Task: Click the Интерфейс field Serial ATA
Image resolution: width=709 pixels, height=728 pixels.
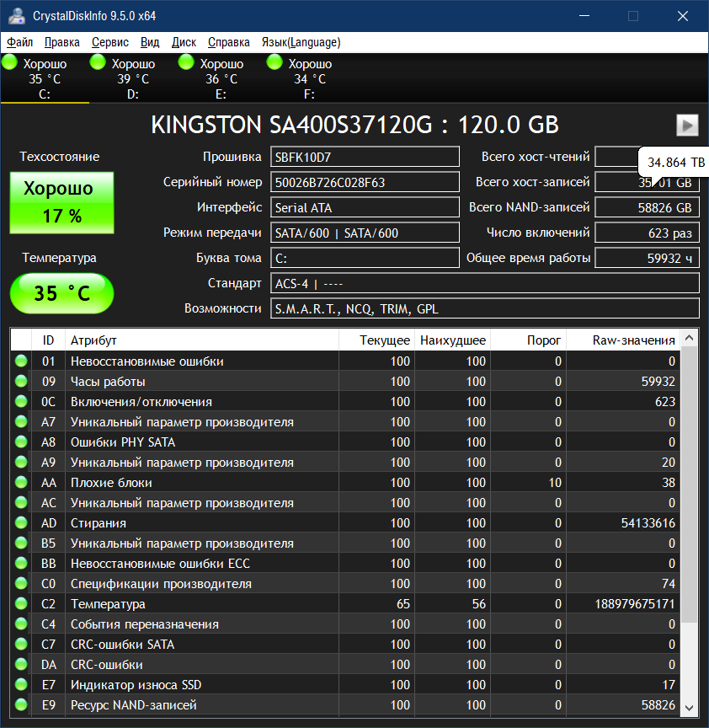Action: [365, 207]
